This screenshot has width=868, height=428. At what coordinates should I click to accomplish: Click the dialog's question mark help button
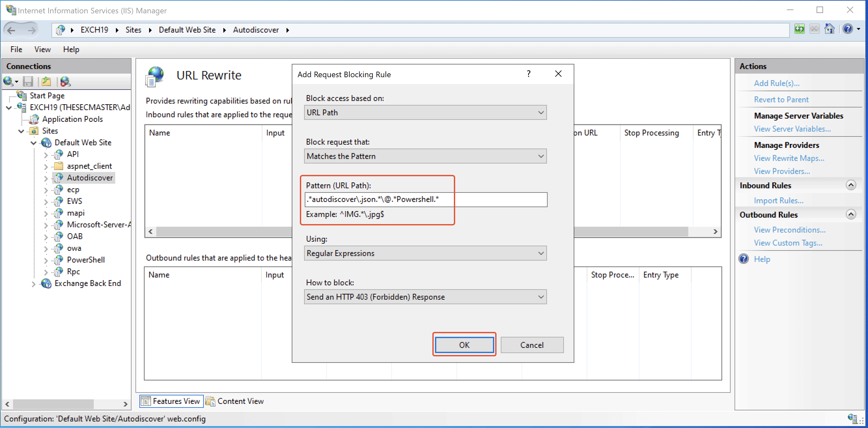coord(529,74)
